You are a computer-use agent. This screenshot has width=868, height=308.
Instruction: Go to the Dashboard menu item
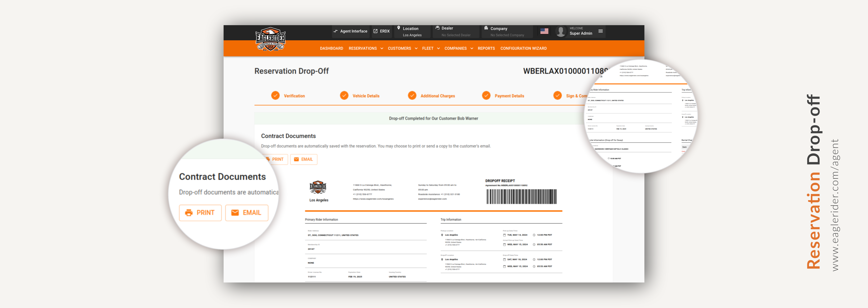point(332,48)
